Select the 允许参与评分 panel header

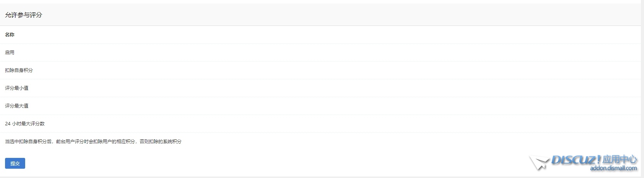click(24, 15)
